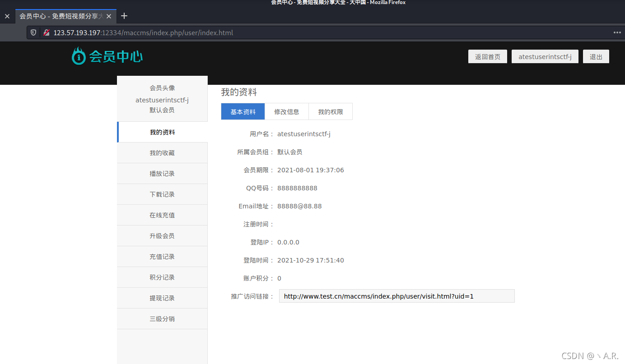Close the leftmost partially hidden tab
This screenshot has width=625, height=364.
pyautogui.click(x=7, y=16)
